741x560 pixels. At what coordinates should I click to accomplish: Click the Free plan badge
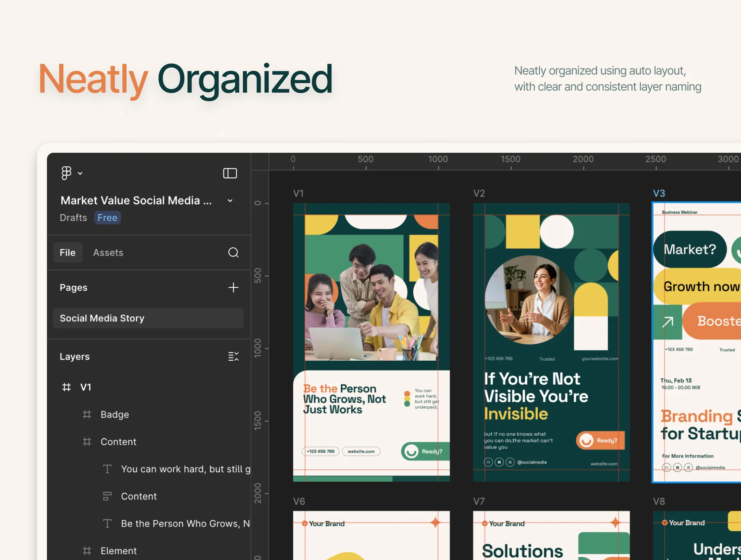pos(107,218)
